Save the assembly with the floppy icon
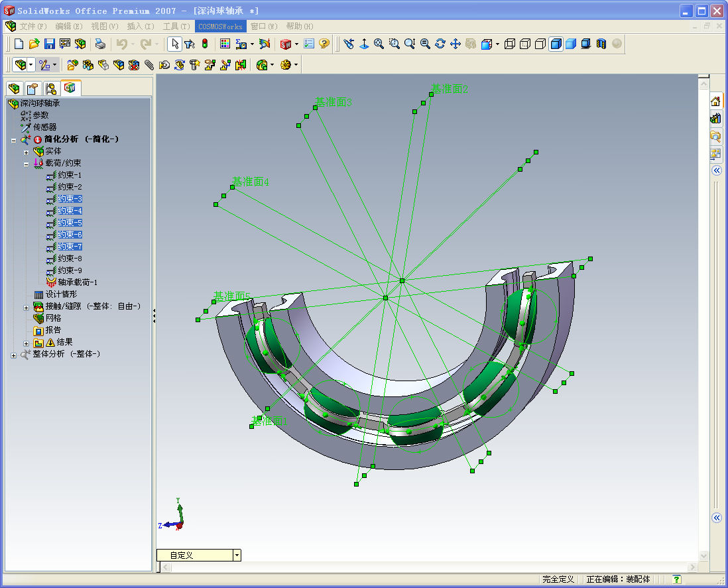 50,44
